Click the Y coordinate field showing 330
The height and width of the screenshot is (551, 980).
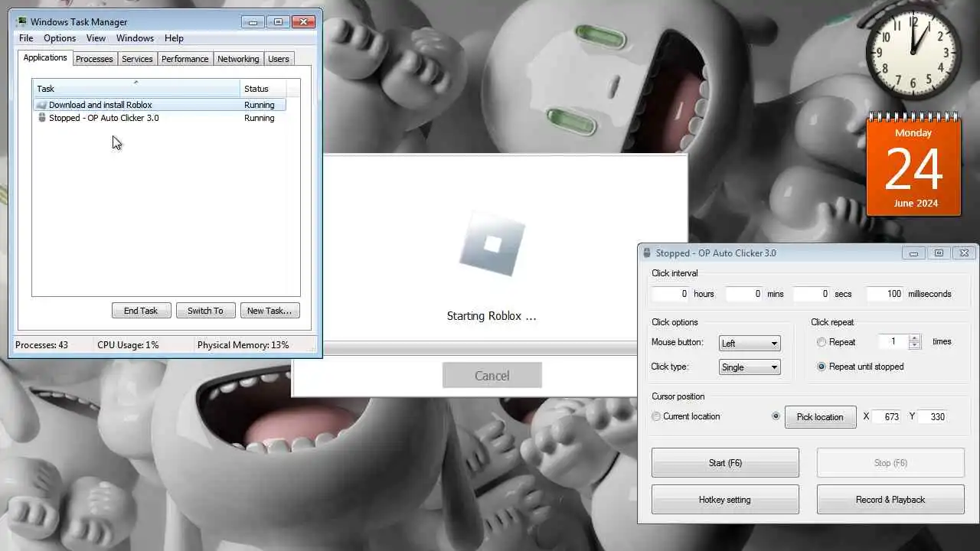tap(933, 417)
